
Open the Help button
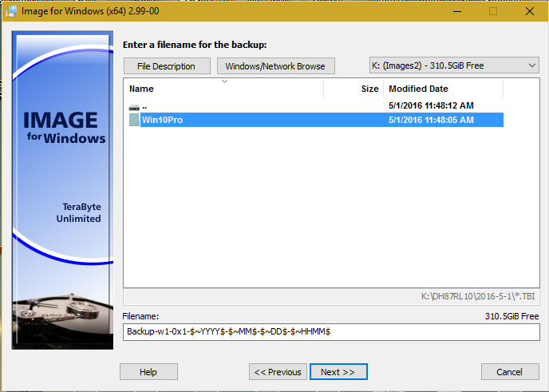[148, 372]
